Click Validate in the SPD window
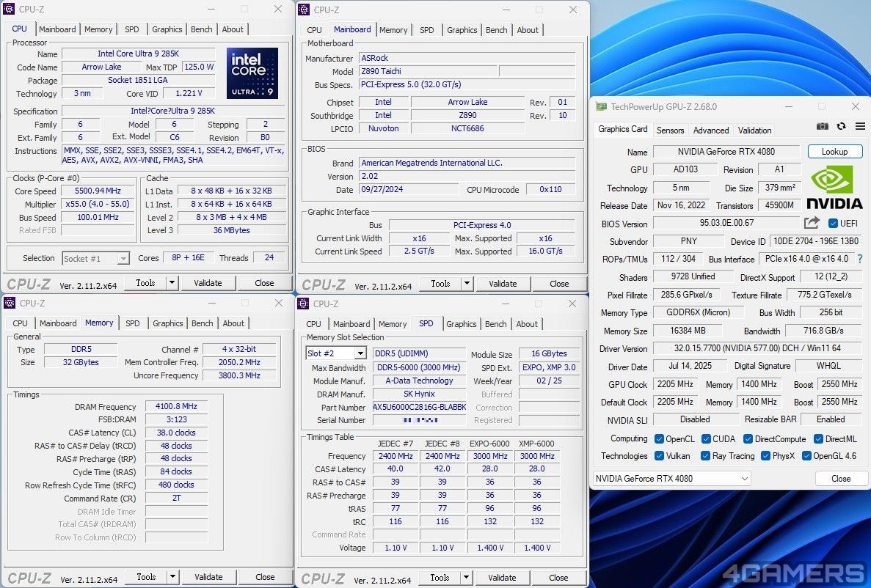Screen dimensions: 871x588 (502, 578)
